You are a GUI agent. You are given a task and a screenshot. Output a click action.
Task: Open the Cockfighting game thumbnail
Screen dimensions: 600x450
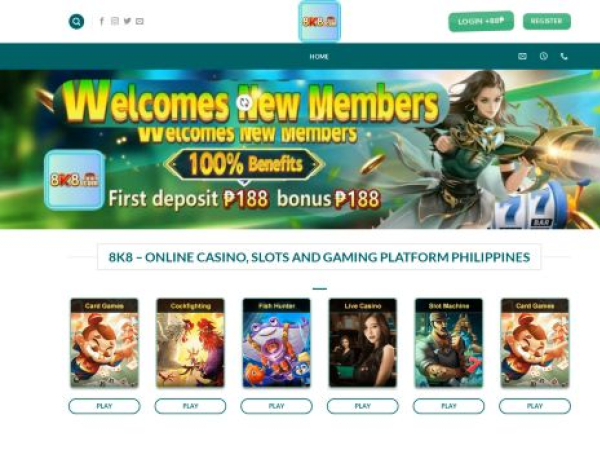pos(190,343)
